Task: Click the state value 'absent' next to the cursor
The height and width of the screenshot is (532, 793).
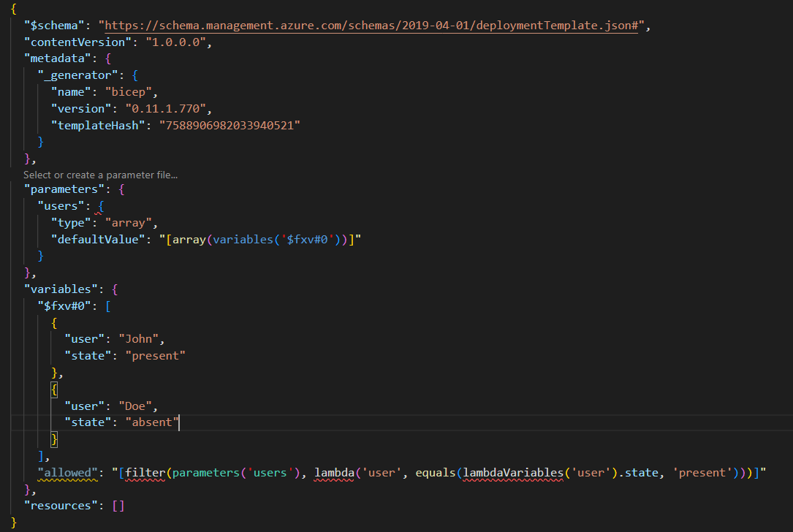Action: pos(151,422)
